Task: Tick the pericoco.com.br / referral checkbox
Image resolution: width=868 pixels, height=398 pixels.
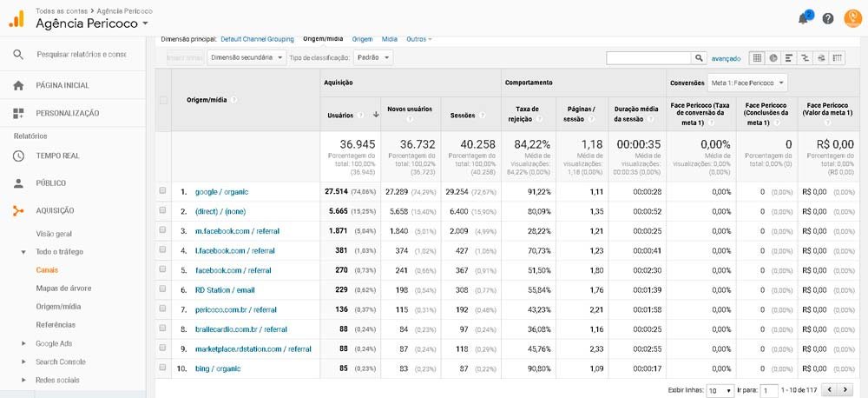Action: tap(163, 308)
